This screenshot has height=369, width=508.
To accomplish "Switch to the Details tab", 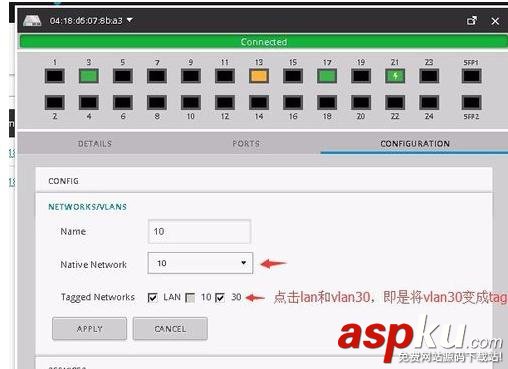I will (x=95, y=144).
